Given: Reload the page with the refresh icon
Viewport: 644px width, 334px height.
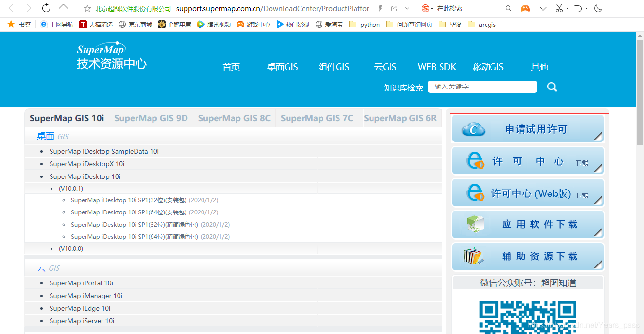Looking at the screenshot, I should pos(46,8).
